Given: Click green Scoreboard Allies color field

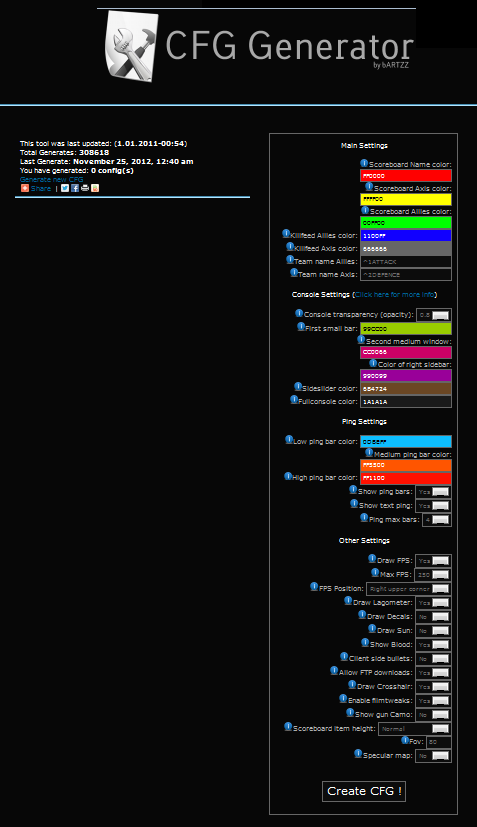Looking at the screenshot, I should coord(406,223).
